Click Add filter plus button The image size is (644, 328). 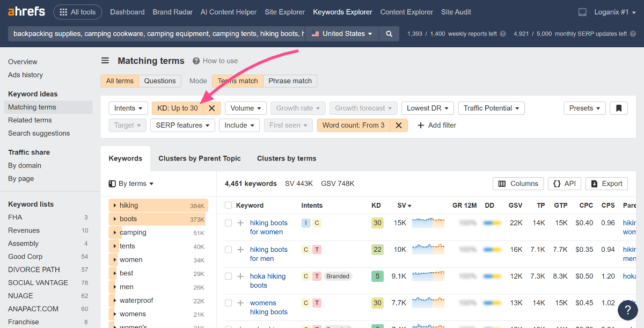[x=436, y=125]
